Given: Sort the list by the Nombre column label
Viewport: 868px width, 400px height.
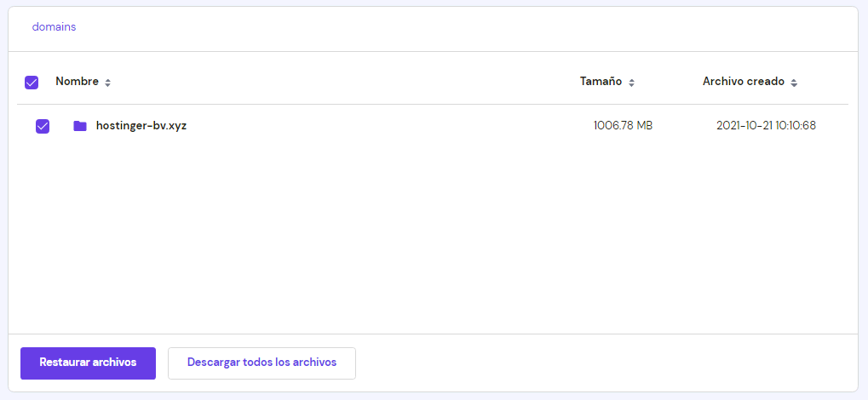Looking at the screenshot, I should click(77, 82).
